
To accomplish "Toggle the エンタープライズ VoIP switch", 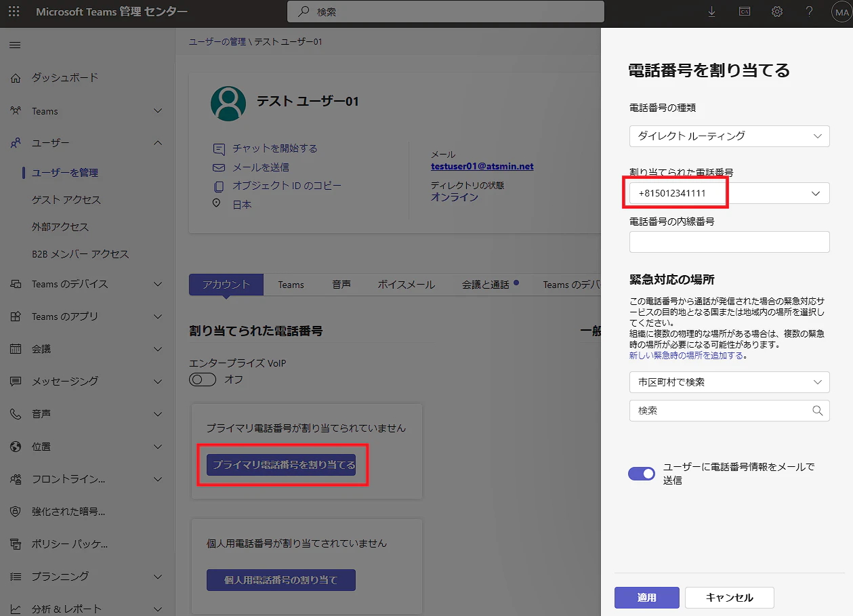I will point(203,379).
